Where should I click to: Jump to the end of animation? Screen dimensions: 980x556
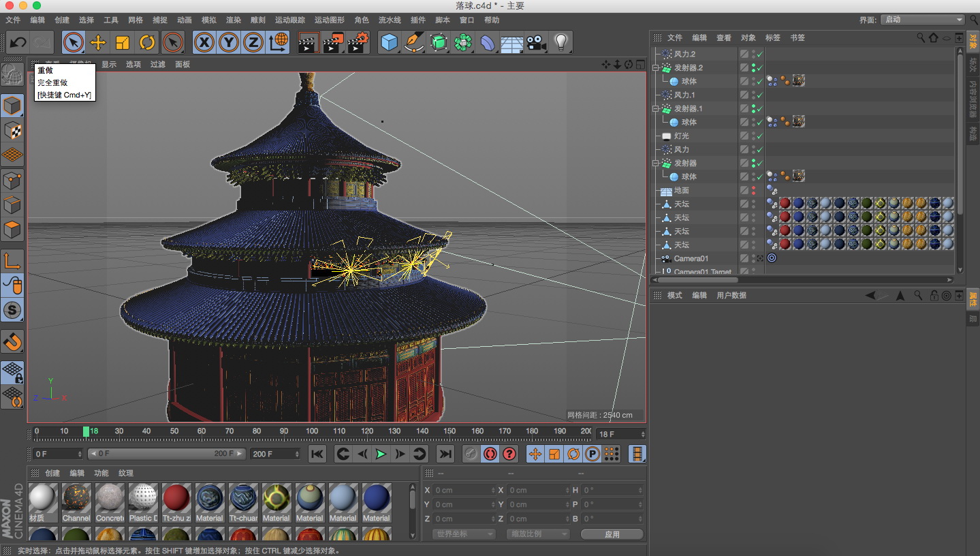[x=445, y=454]
